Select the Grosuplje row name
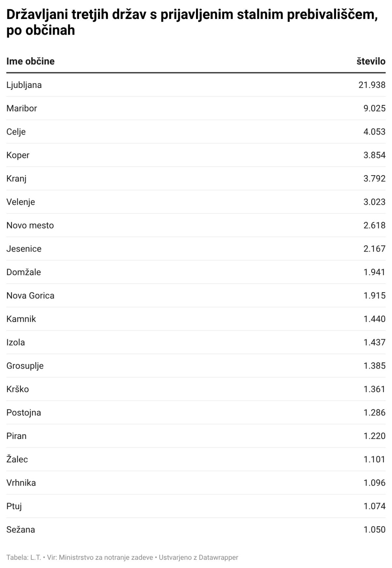 click(x=25, y=366)
